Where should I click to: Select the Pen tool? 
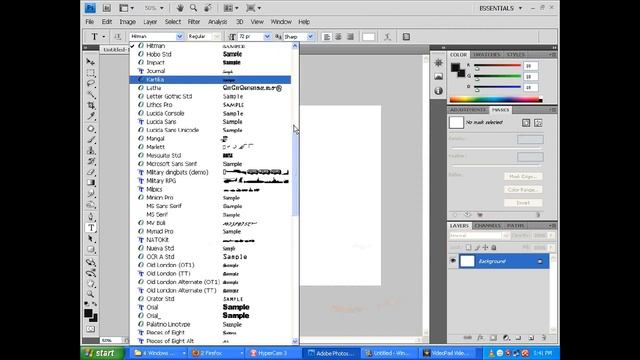(x=91, y=217)
